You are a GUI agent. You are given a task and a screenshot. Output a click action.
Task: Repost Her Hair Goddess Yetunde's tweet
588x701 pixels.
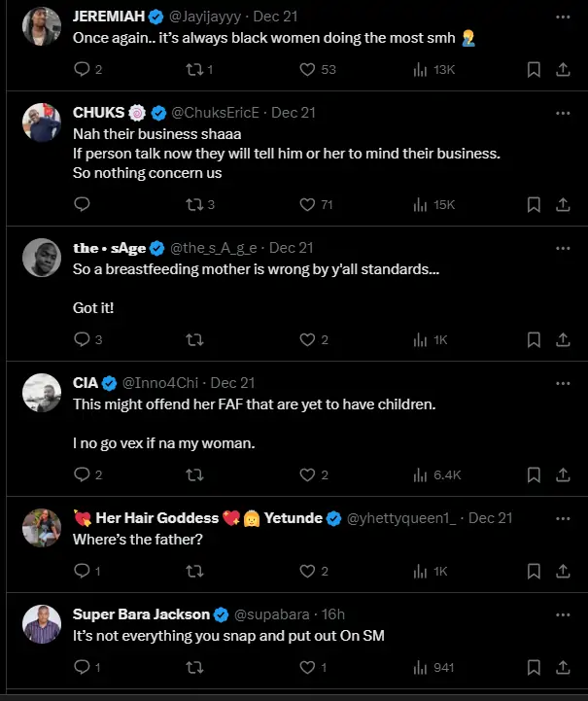(x=193, y=571)
